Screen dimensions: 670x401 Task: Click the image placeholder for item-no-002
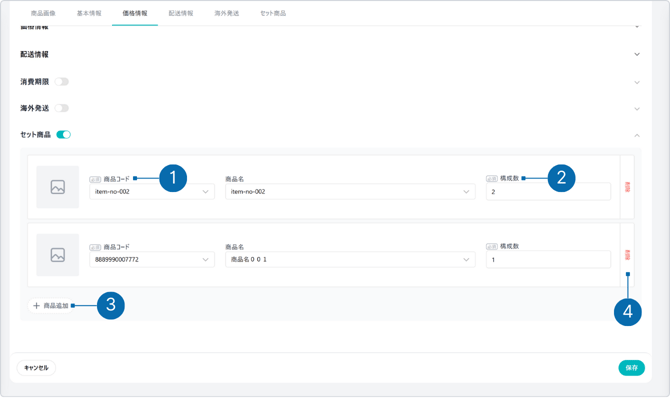click(x=58, y=187)
